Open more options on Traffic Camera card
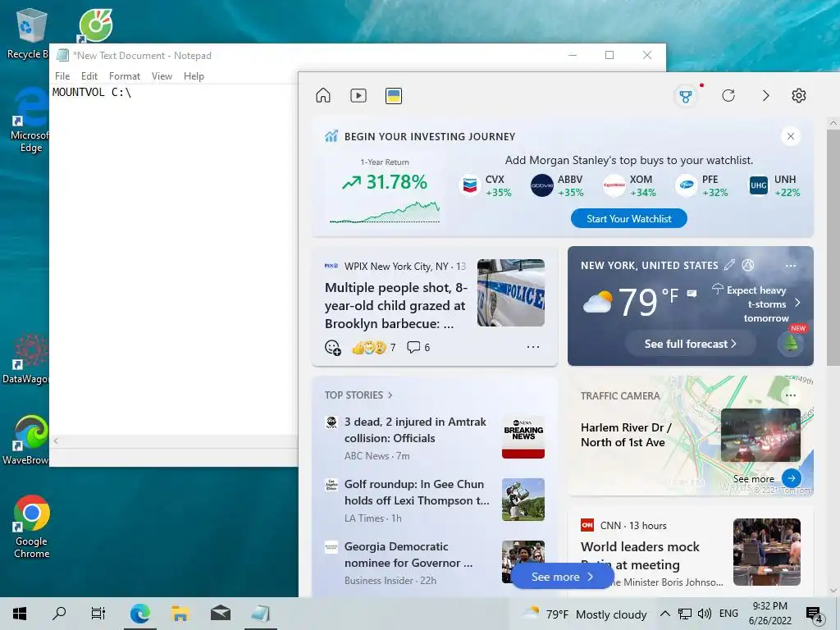 coord(790,395)
